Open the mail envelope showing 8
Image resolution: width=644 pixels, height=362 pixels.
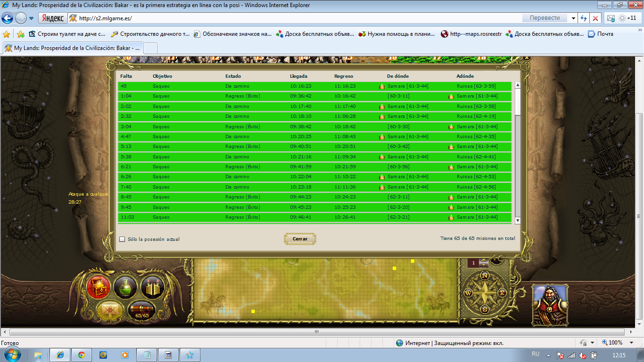coord(110,310)
